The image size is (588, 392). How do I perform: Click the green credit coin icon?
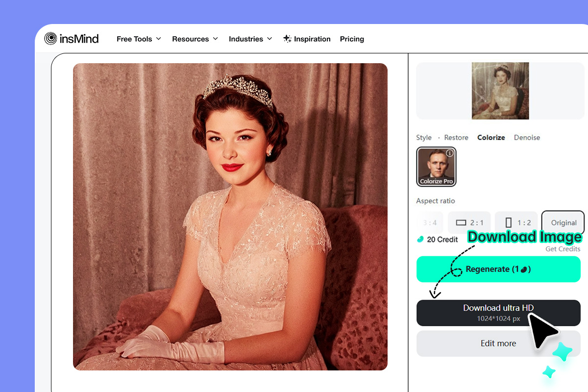(x=420, y=239)
